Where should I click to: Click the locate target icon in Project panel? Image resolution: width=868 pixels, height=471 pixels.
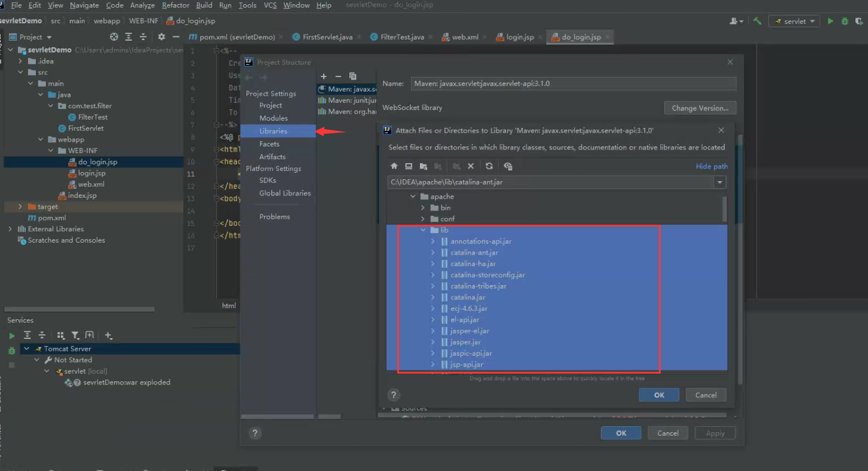(x=114, y=36)
